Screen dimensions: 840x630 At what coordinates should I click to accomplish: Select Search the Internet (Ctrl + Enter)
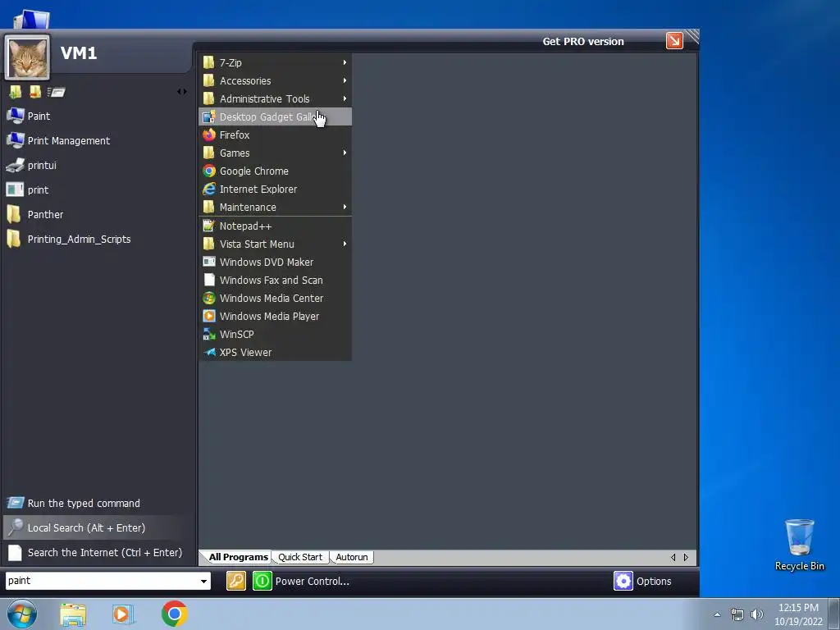(98, 552)
